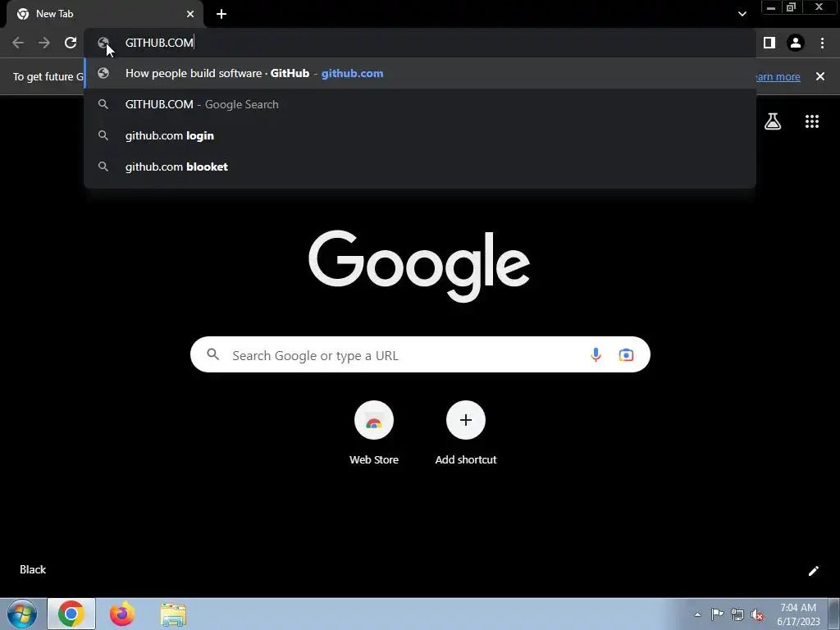The height and width of the screenshot is (630, 840).
Task: Show hidden tray icons arrow
Action: 697,614
